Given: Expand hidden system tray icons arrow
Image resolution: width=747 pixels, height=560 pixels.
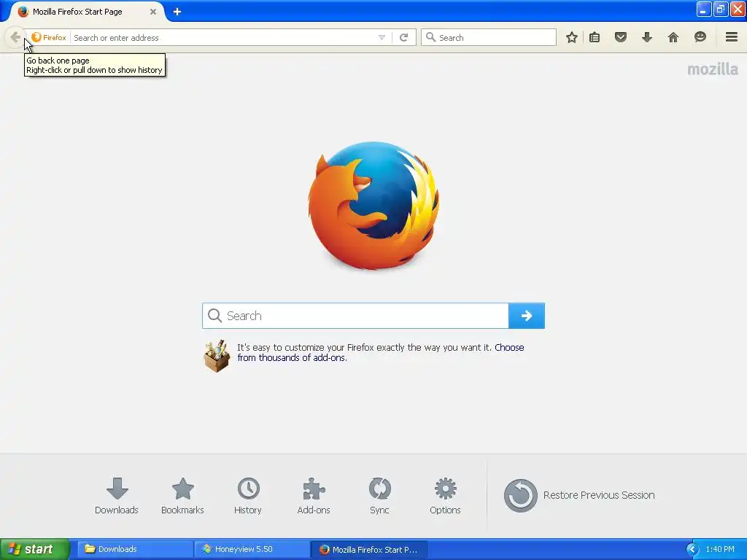Looking at the screenshot, I should click(x=692, y=549).
